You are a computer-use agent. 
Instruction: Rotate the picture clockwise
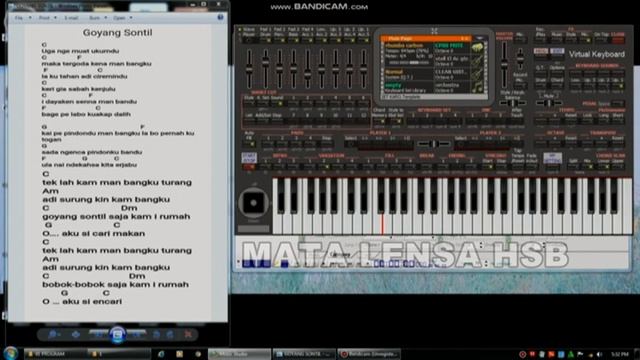point(170,335)
